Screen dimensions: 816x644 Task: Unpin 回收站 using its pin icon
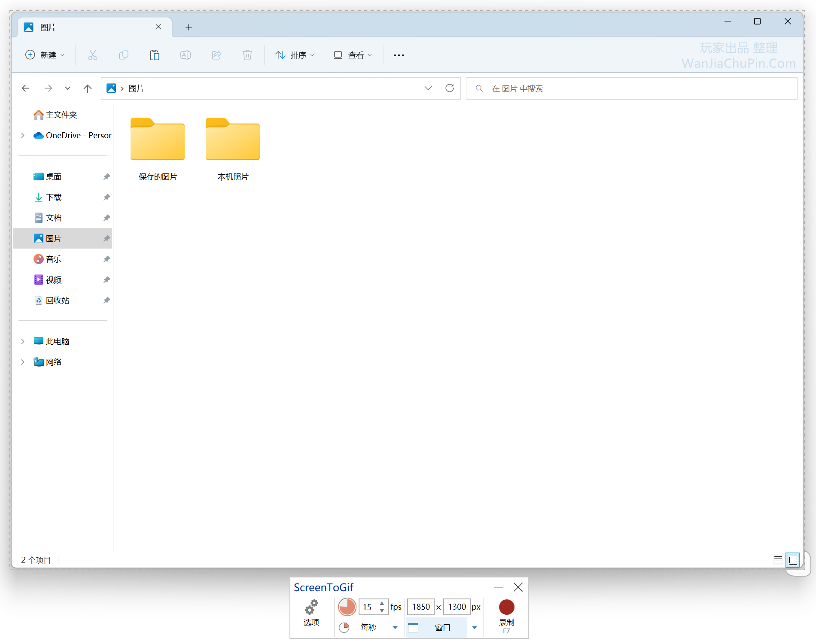[x=107, y=300]
